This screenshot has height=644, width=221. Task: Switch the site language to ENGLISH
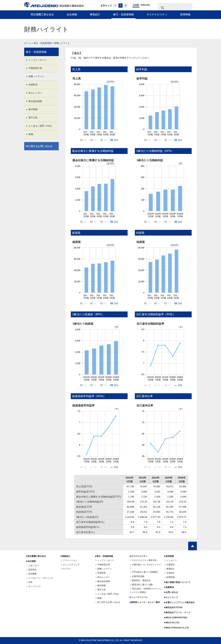tap(145, 5)
